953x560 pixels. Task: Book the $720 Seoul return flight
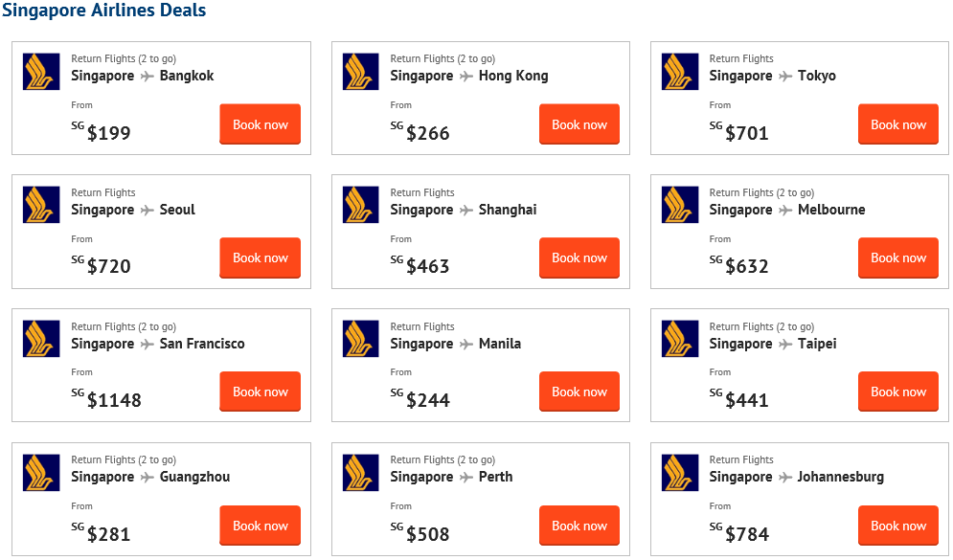[x=261, y=258]
